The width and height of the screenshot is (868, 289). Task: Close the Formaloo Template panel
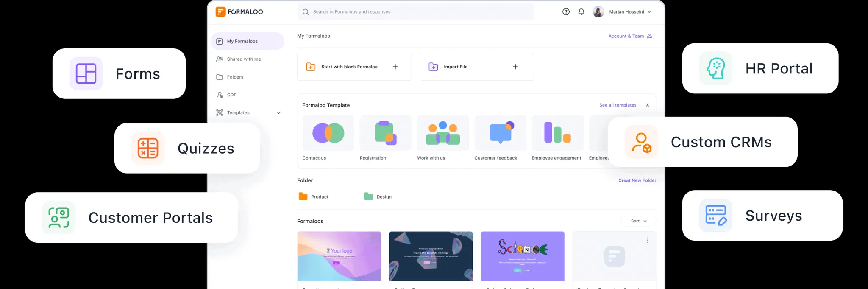click(x=647, y=105)
